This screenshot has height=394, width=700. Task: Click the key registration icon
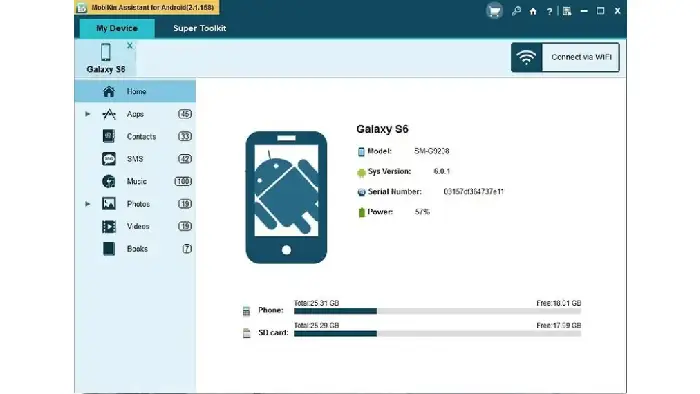(x=517, y=11)
